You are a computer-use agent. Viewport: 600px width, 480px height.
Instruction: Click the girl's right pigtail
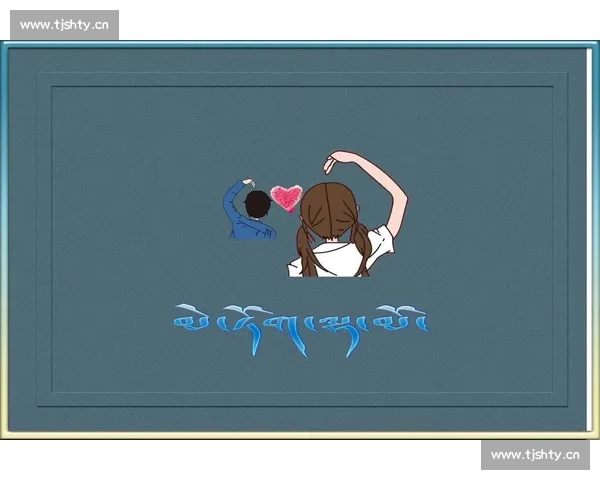pyautogui.click(x=361, y=250)
